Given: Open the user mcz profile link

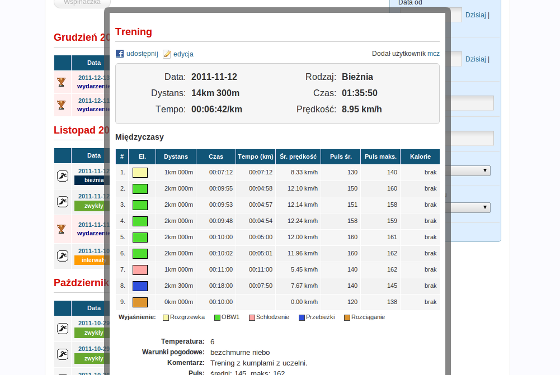Looking at the screenshot, I should click(x=434, y=54).
